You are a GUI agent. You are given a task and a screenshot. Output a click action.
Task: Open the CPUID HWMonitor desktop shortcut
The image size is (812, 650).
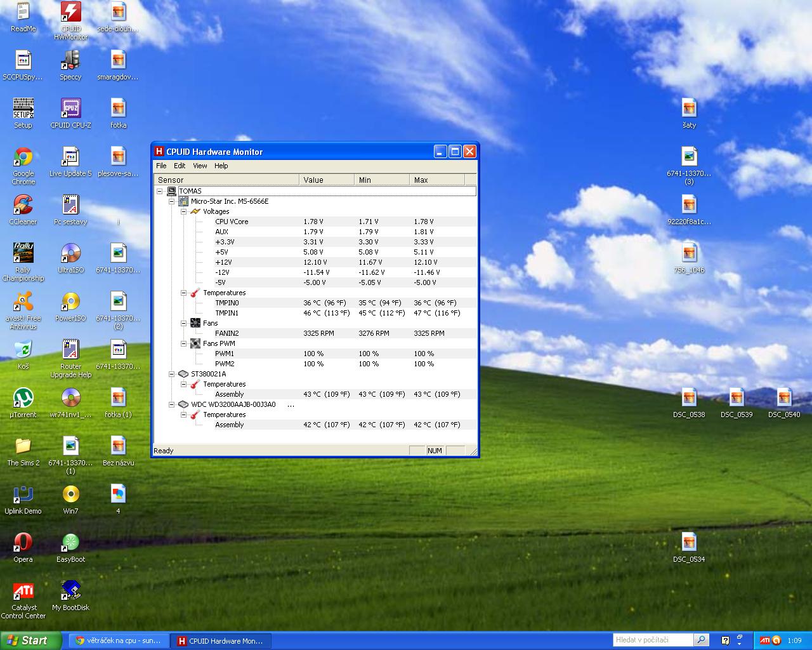[x=70, y=21]
